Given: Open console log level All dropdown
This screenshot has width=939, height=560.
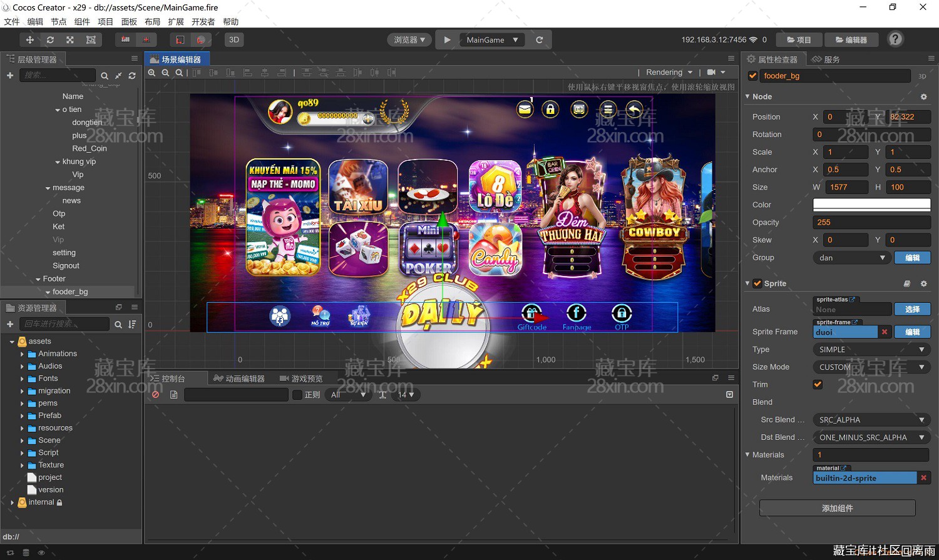Looking at the screenshot, I should [349, 395].
